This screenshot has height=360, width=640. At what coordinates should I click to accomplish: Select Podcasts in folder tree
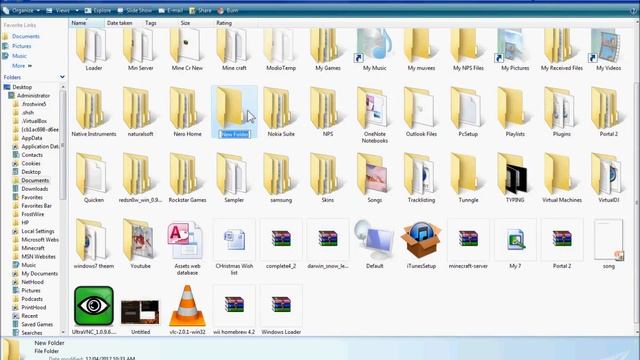coord(32,299)
